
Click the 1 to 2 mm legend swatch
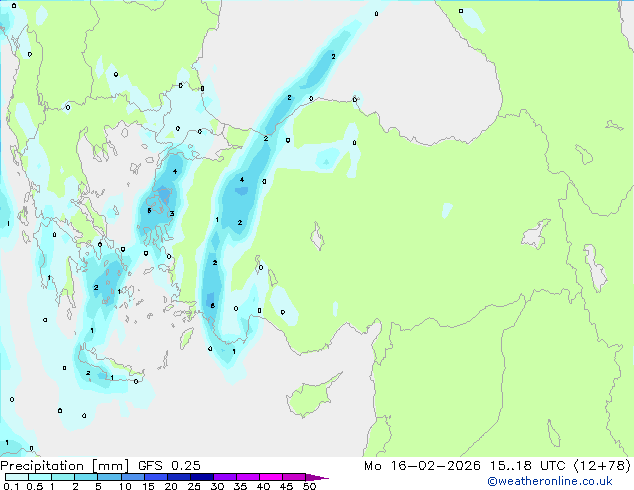point(63,477)
